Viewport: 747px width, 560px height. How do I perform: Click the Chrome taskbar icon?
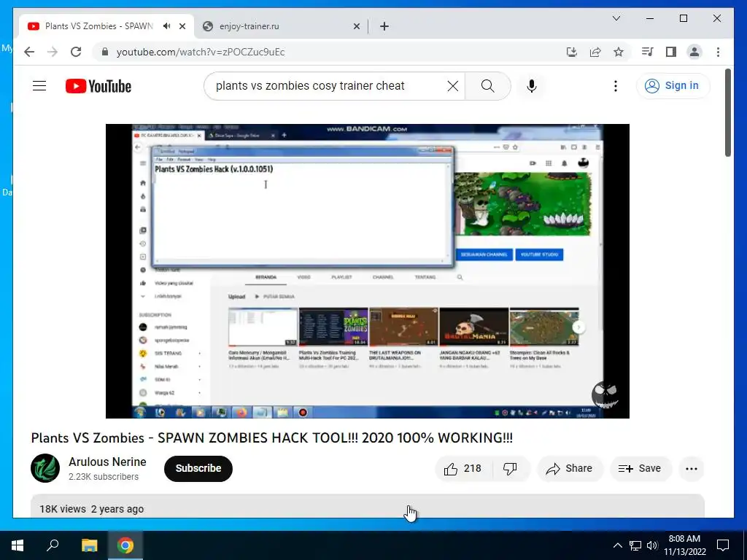125,545
